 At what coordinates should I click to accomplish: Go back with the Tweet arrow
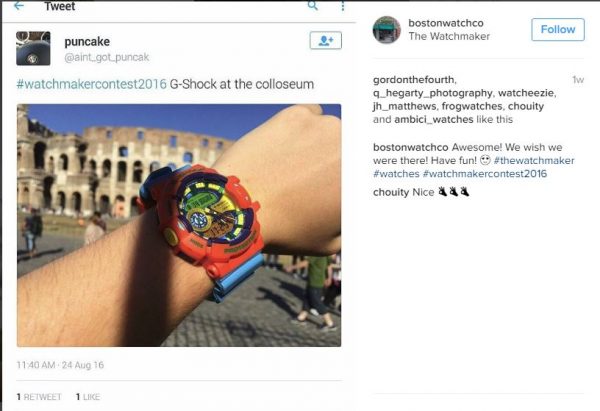point(19,5)
